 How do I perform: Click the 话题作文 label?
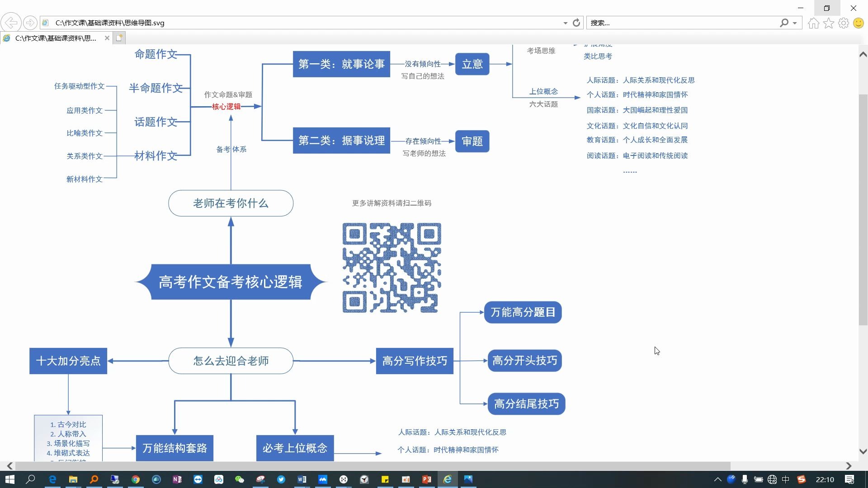(156, 122)
